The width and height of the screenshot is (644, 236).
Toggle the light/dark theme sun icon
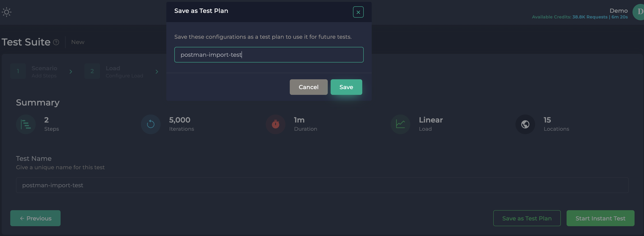7,12
